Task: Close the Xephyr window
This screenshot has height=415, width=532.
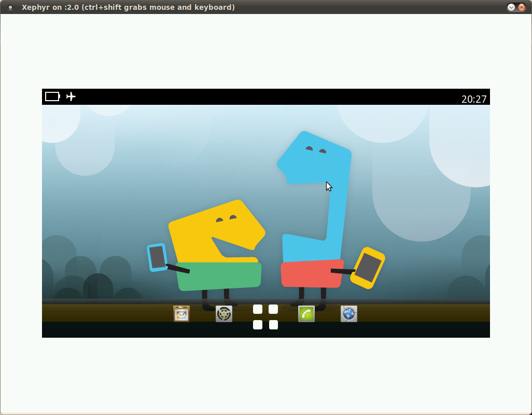Action: point(522,7)
